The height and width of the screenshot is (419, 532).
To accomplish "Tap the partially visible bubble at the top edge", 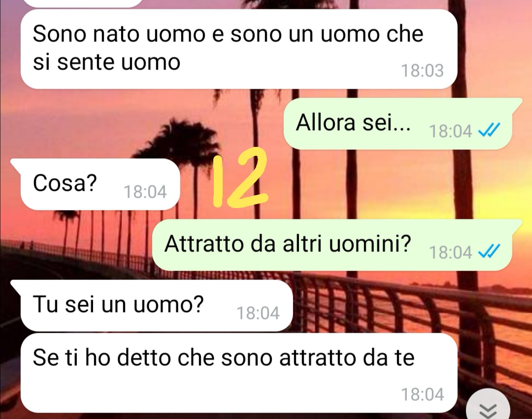I will coord(83,3).
